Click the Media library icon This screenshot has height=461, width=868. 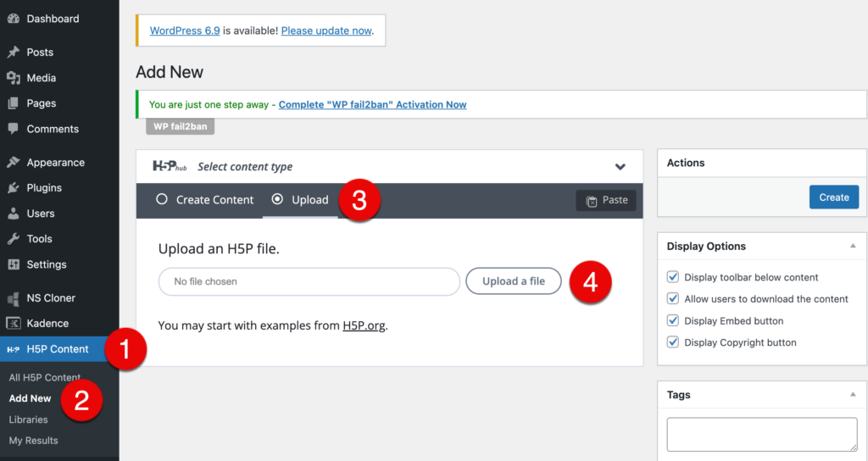tap(14, 78)
